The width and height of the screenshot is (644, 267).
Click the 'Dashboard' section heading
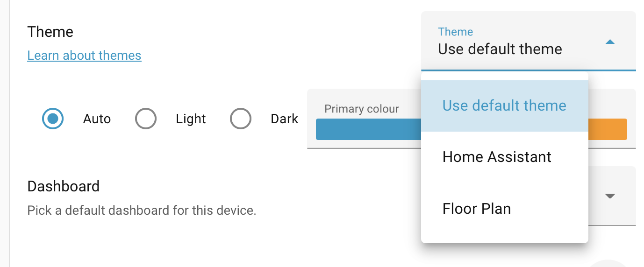(63, 186)
